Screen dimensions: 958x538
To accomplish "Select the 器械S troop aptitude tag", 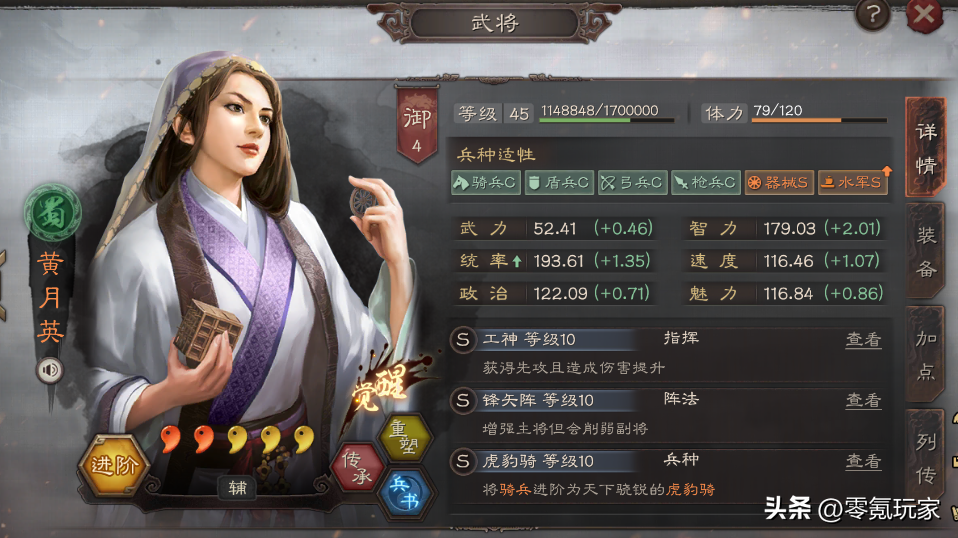I will (779, 183).
